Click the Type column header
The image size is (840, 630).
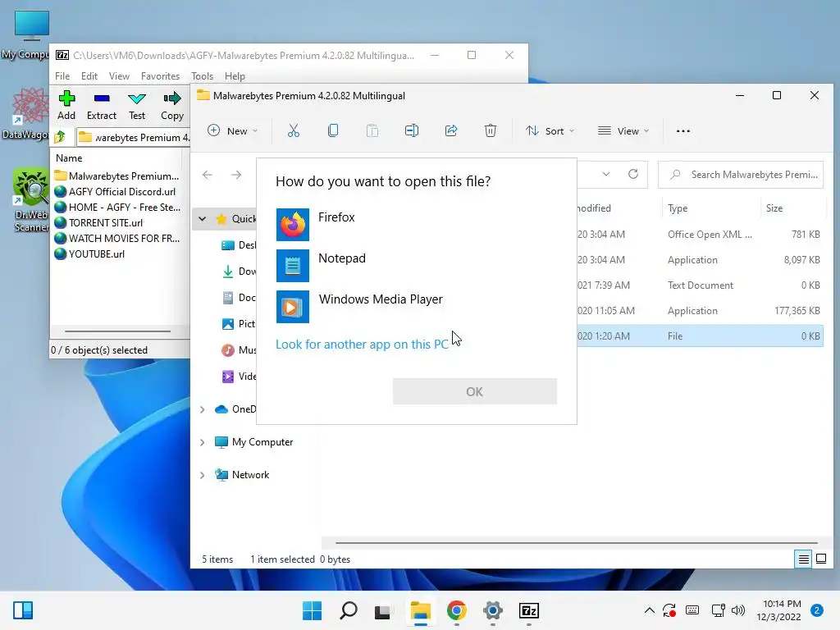(677, 208)
